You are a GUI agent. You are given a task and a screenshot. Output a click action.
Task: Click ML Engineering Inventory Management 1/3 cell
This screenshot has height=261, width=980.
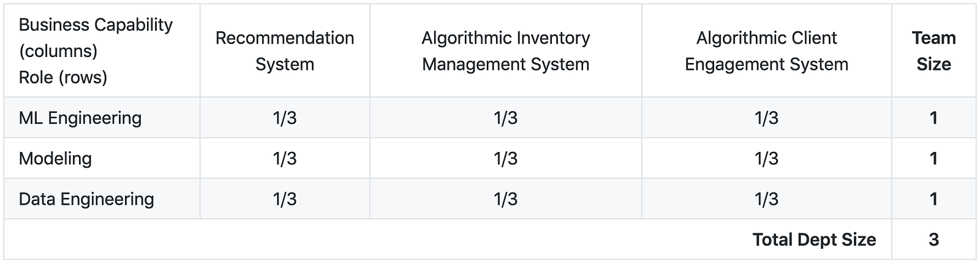(x=505, y=118)
